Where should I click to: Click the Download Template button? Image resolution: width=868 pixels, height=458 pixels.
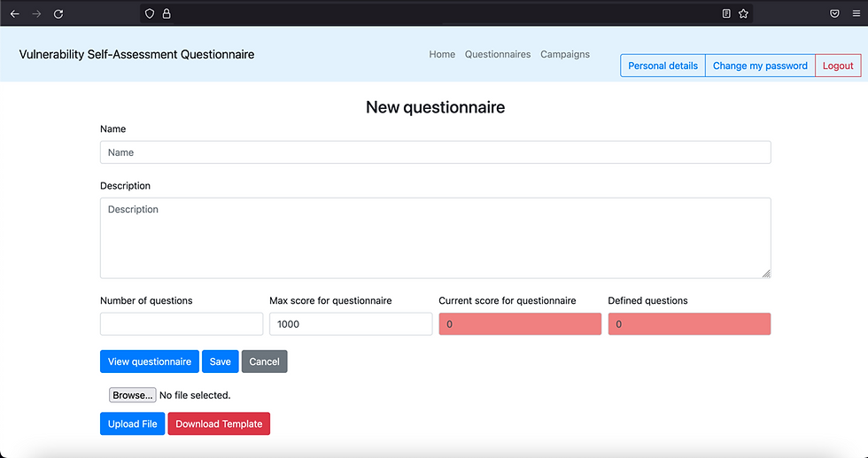pyautogui.click(x=220, y=423)
